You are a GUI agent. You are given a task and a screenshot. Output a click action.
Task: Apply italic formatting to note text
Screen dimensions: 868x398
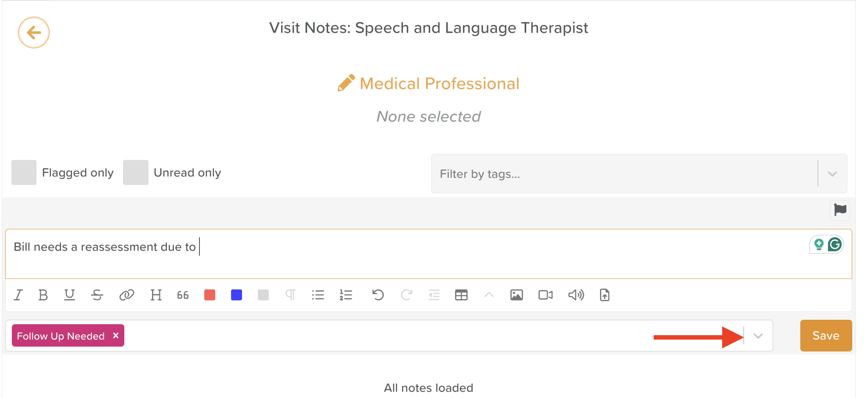18,295
